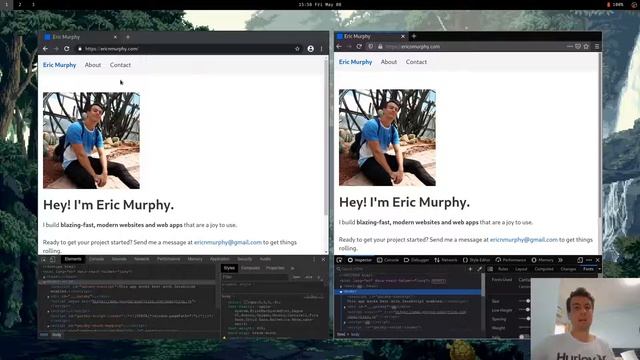This screenshot has width=640, height=360.
Task: Select the Computed pane tab in Chrome DevTools
Action: tap(251, 268)
